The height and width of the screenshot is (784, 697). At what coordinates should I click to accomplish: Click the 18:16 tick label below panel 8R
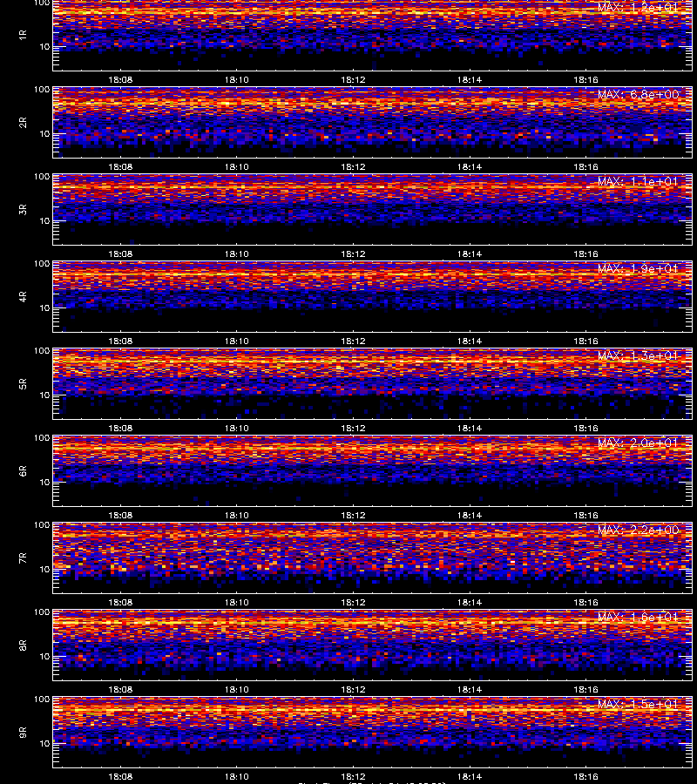pyautogui.click(x=585, y=690)
